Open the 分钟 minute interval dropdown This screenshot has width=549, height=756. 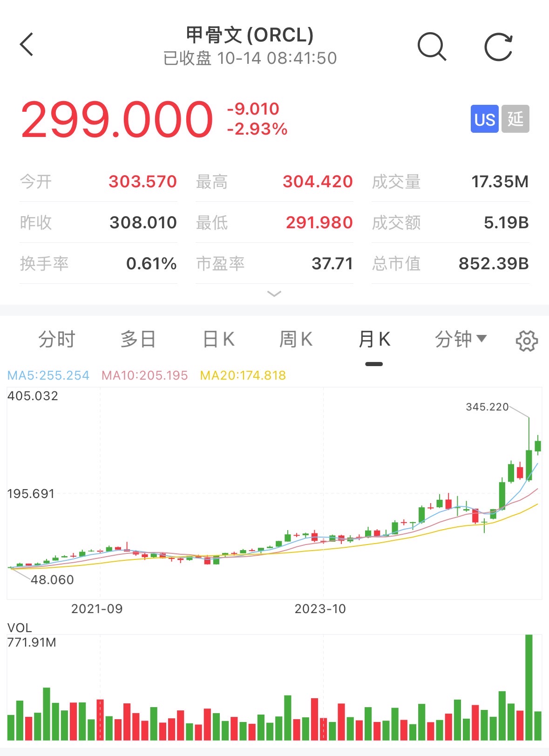coord(461,339)
